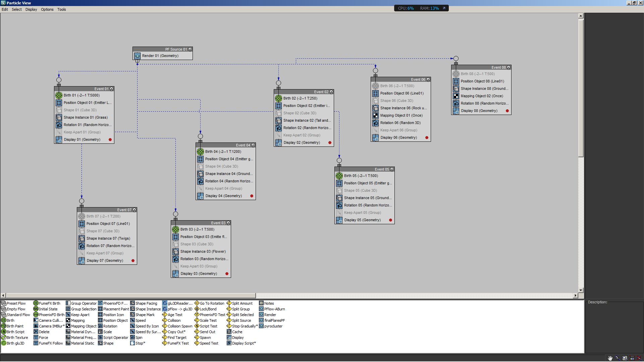Open the Edit menu
Viewport: 644px width, 362px height.
(x=5, y=9)
